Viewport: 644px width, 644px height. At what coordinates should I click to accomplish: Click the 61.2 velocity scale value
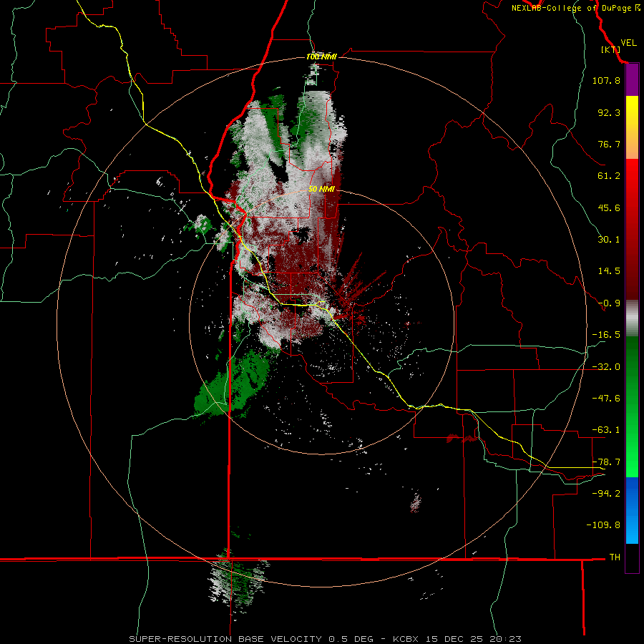609,176
